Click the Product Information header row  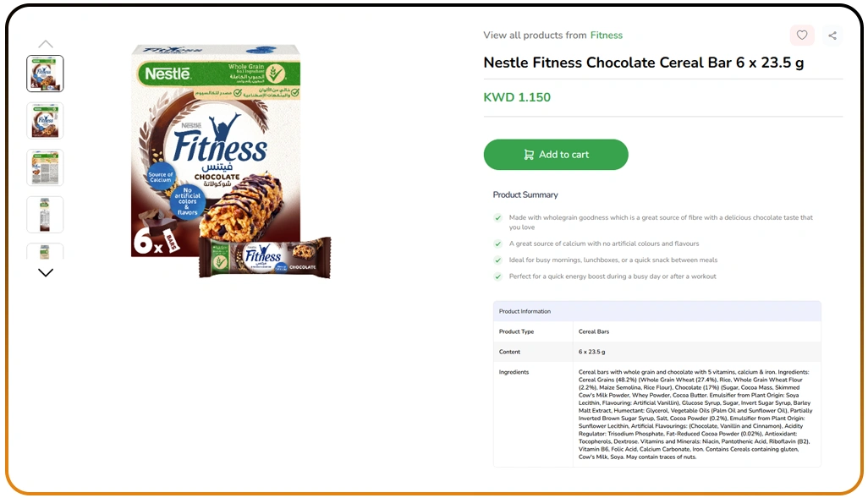(x=657, y=311)
